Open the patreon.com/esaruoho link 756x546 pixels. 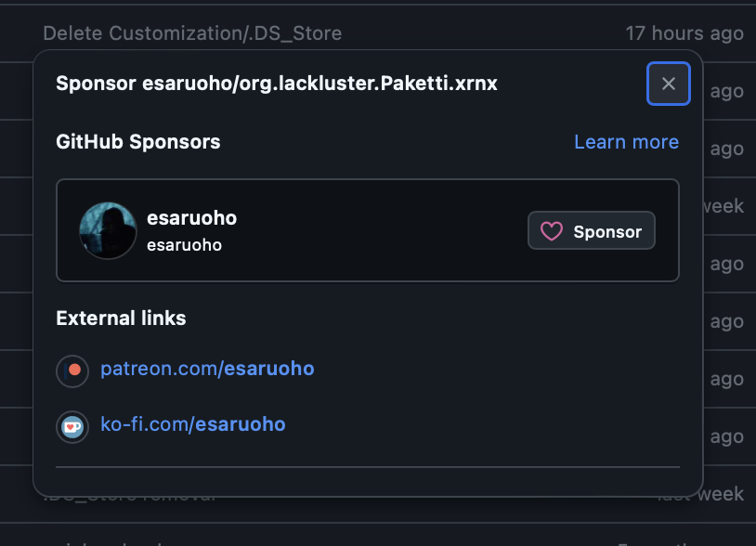207,369
